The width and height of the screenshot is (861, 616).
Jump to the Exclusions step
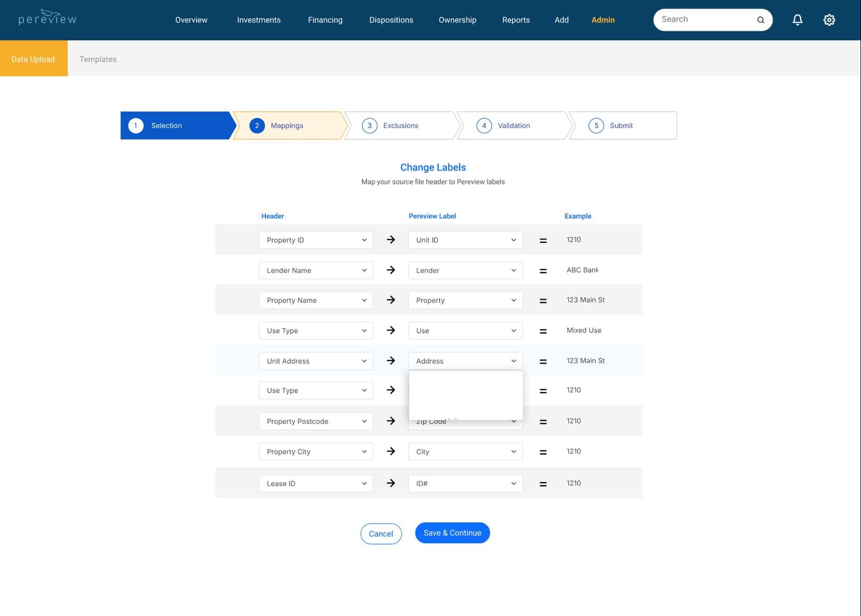click(403, 125)
